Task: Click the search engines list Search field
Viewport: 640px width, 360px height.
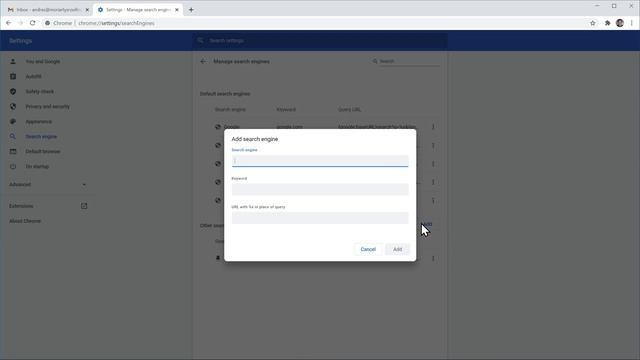Action: tap(408, 61)
